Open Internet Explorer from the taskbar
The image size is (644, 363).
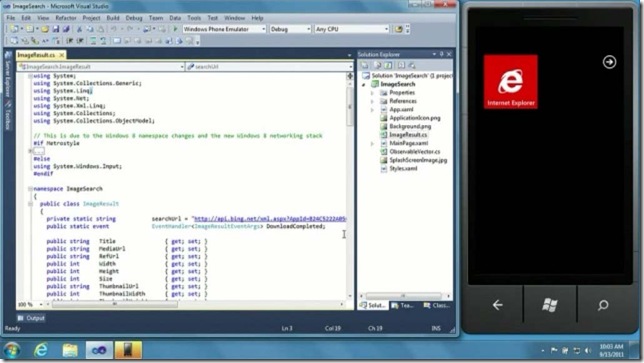41,350
